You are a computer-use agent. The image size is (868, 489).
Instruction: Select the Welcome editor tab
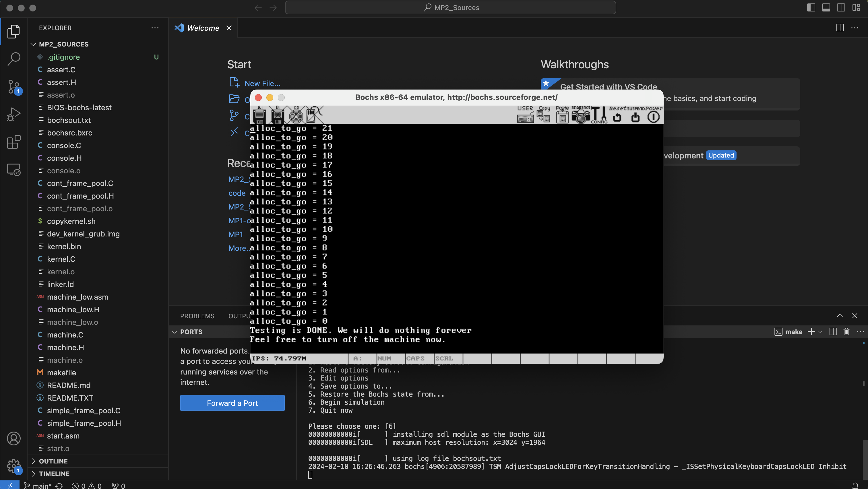point(203,28)
